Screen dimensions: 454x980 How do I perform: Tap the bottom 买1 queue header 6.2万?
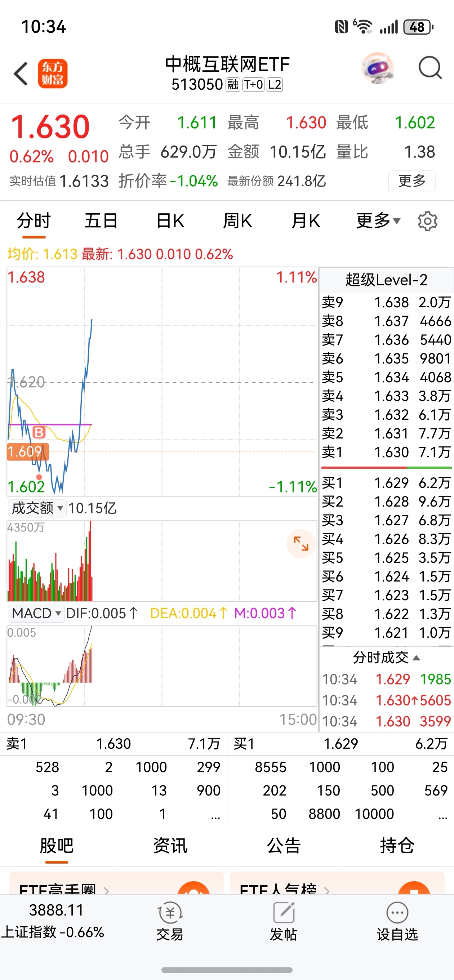[x=340, y=743]
